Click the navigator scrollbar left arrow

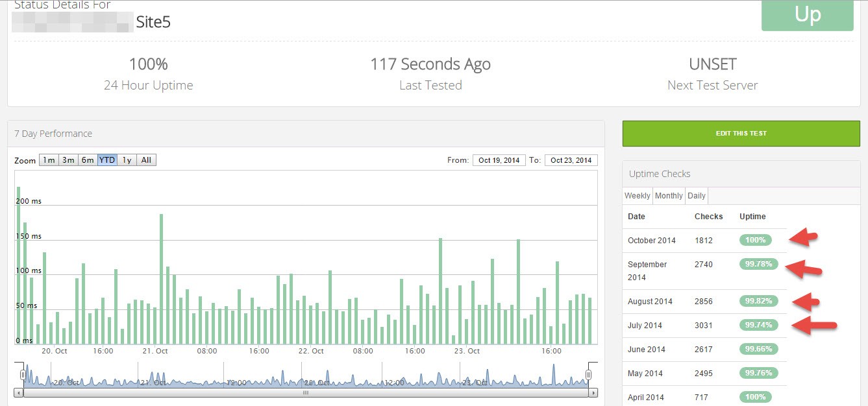click(19, 393)
